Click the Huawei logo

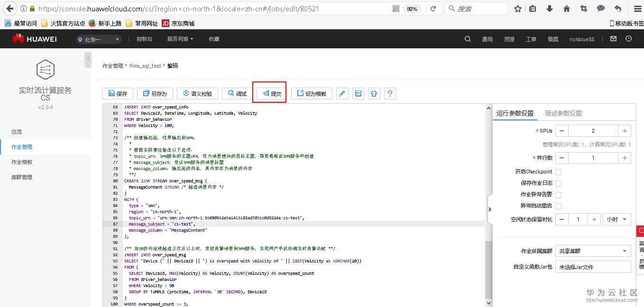click(x=34, y=39)
